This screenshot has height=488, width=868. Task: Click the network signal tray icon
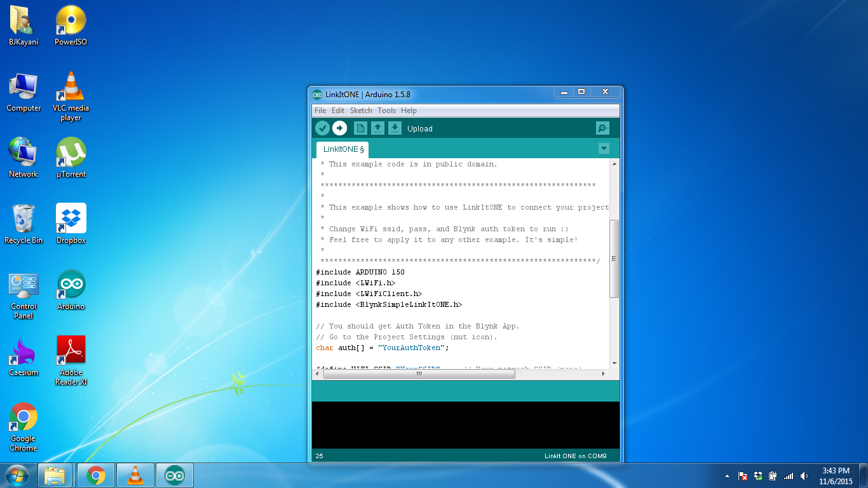coord(789,475)
